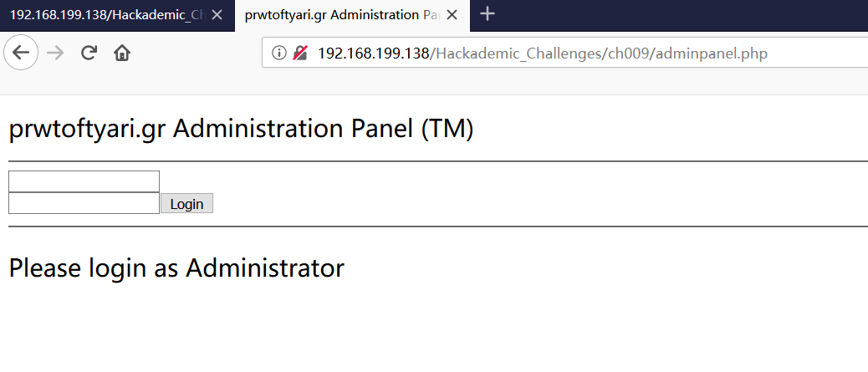Click the Administration Panel (TM) page heading
Viewport: 868px width, 372px height.
241,130
